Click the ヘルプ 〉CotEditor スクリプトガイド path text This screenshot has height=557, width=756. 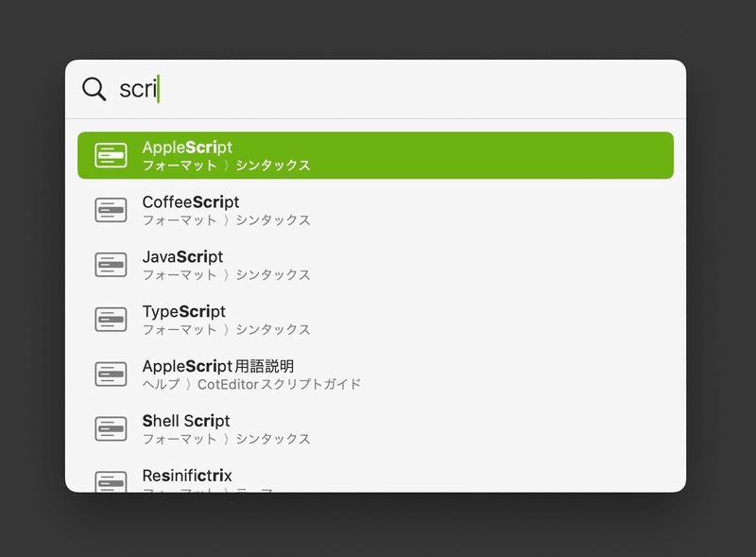[x=251, y=385]
